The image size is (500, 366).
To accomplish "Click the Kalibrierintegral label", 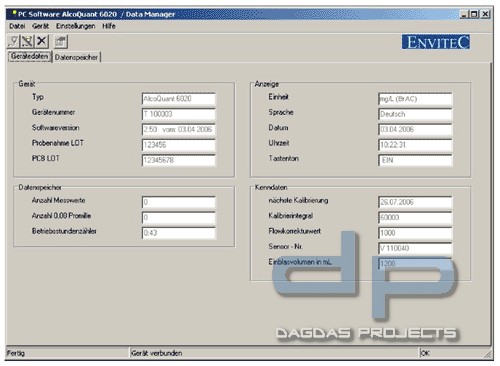I will [x=291, y=216].
